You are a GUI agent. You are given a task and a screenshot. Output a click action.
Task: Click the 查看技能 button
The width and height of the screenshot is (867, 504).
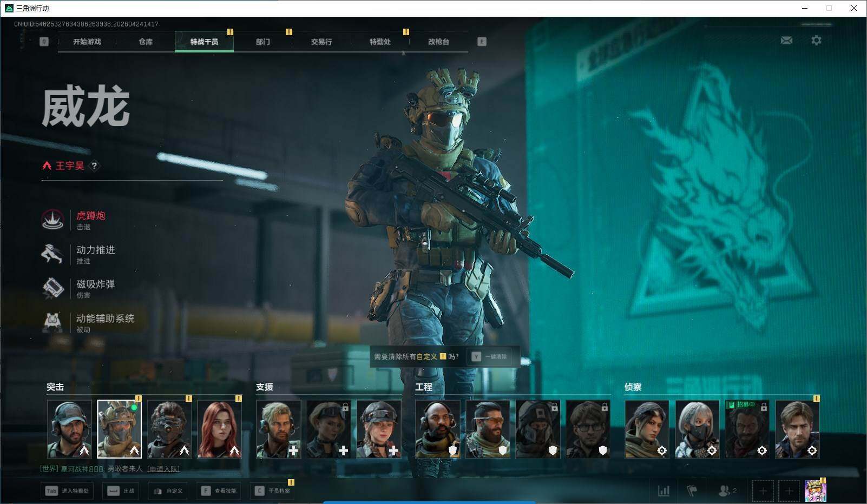pyautogui.click(x=219, y=490)
